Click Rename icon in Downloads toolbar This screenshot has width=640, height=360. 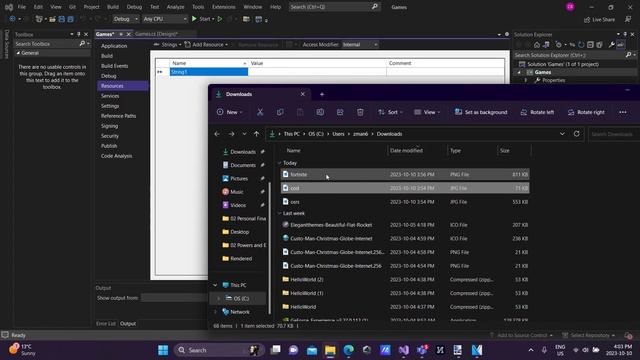pos(320,112)
